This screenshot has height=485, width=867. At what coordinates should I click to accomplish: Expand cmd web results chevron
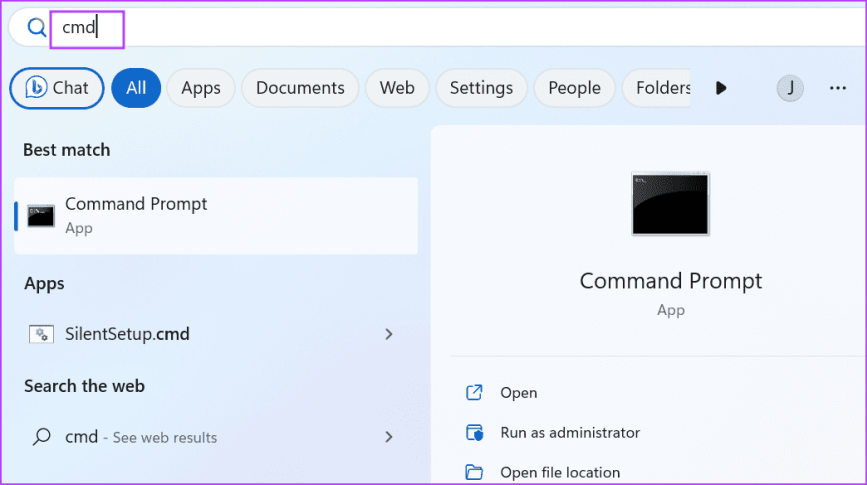tap(389, 437)
